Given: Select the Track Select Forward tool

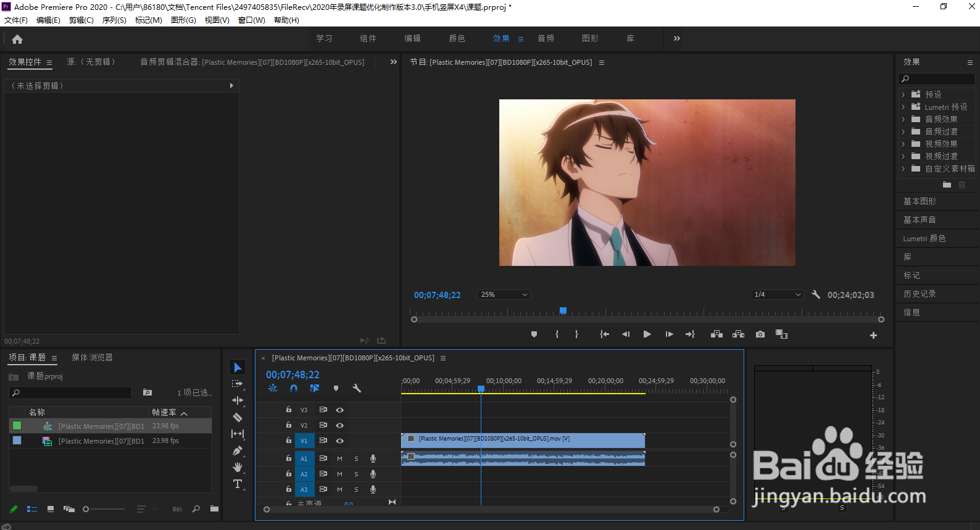Looking at the screenshot, I should [x=238, y=384].
